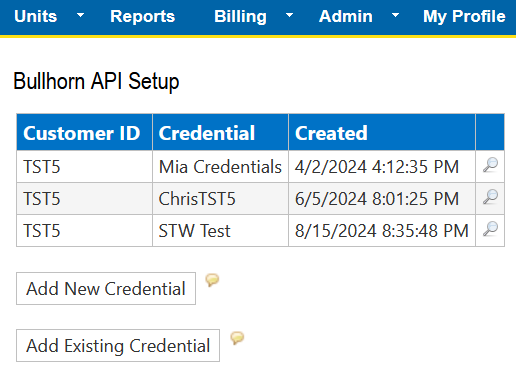The image size is (516, 366).
Task: Expand the Admin menu arrow
Action: click(x=395, y=15)
